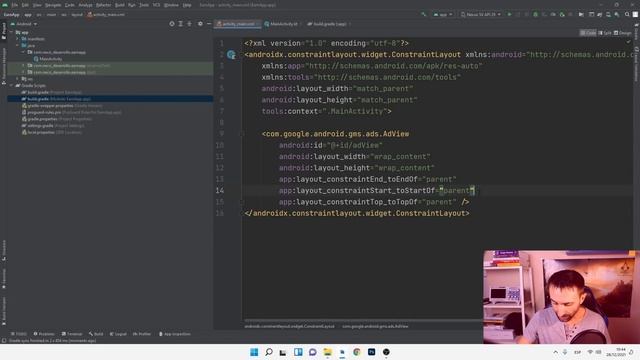The image size is (640, 360).
Task: Expand the androidTest package node
Action: (x=23, y=66)
